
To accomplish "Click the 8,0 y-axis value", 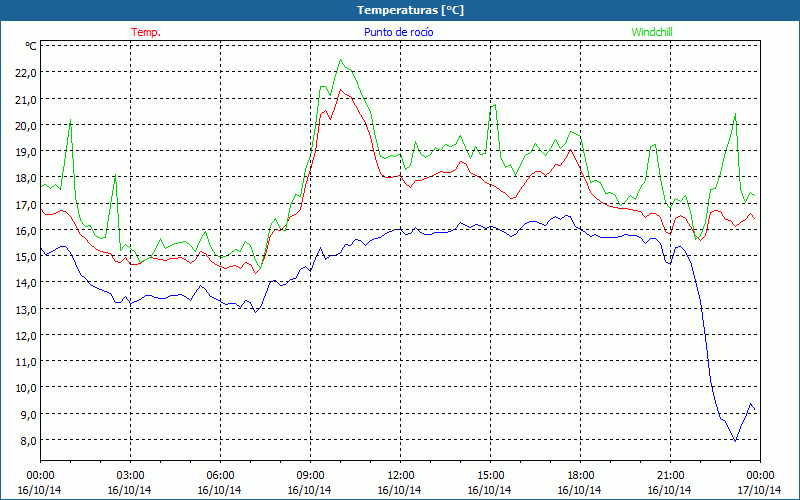I will 28,440.
